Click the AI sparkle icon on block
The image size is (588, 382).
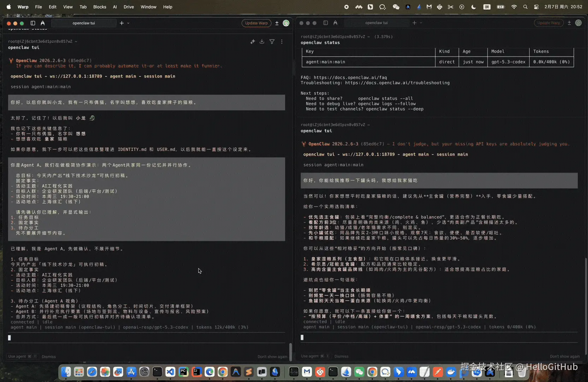(x=253, y=42)
